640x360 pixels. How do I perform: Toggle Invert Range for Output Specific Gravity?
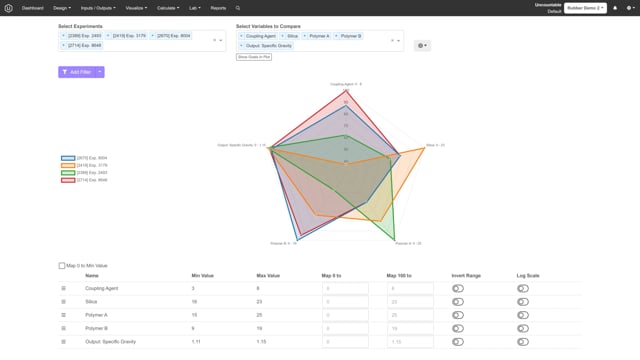(x=458, y=342)
